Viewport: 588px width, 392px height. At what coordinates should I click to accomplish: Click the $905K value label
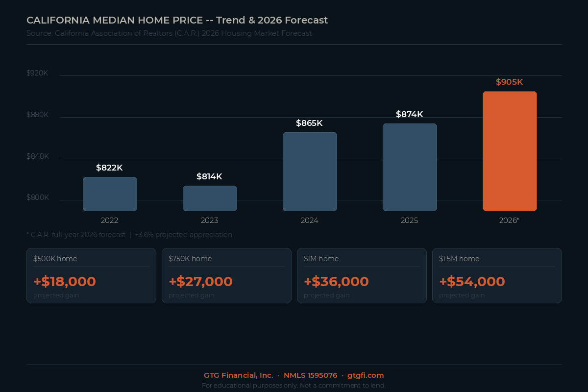[509, 82]
